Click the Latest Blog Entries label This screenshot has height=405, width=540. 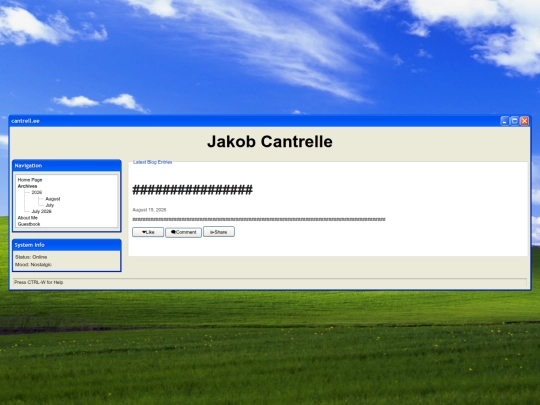coord(153,162)
